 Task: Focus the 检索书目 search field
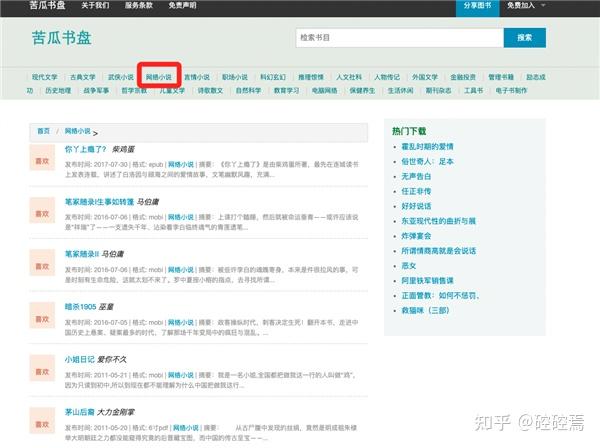[399, 37]
